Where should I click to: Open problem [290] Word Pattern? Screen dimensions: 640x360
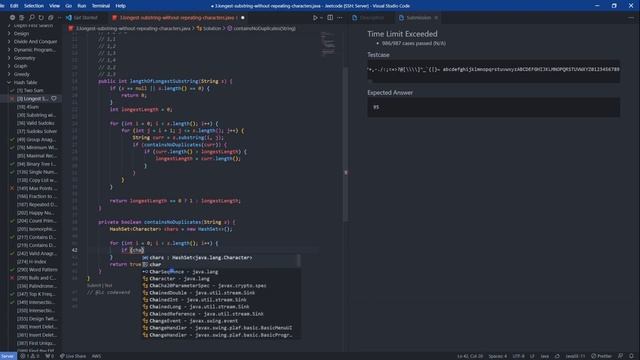pos(37,270)
